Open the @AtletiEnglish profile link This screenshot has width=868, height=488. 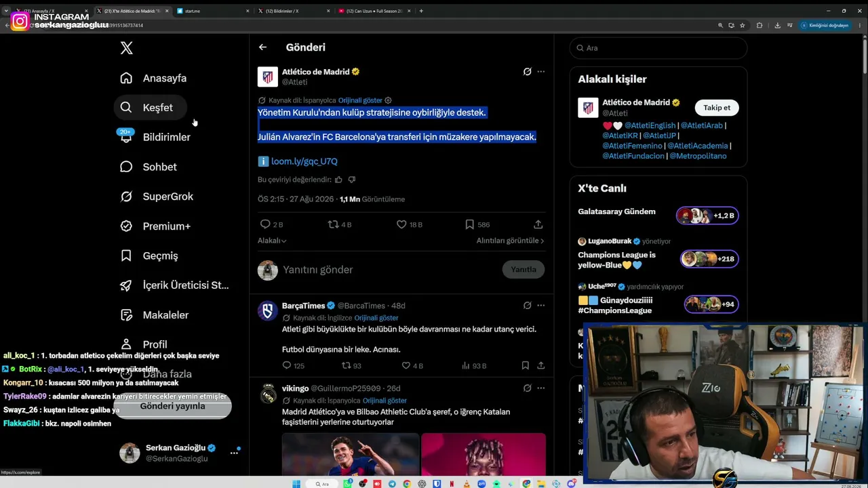[650, 125]
